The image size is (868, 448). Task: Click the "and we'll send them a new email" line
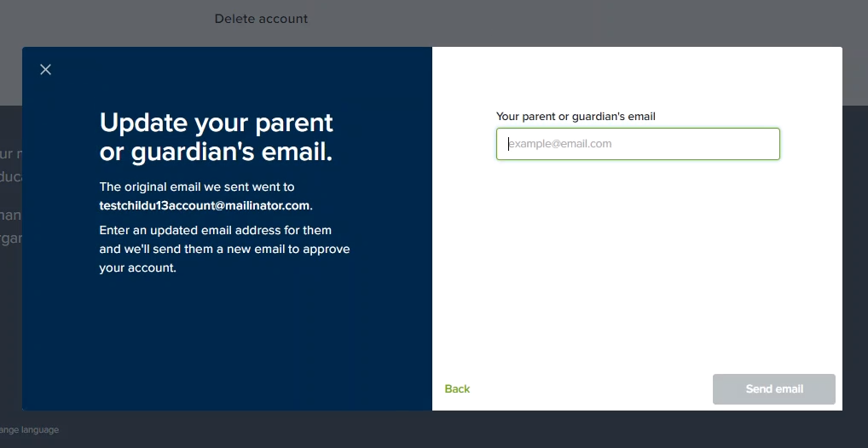coord(224,249)
